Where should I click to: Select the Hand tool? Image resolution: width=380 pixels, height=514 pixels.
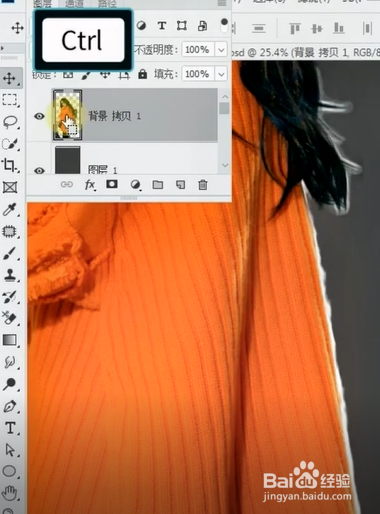click(x=9, y=493)
